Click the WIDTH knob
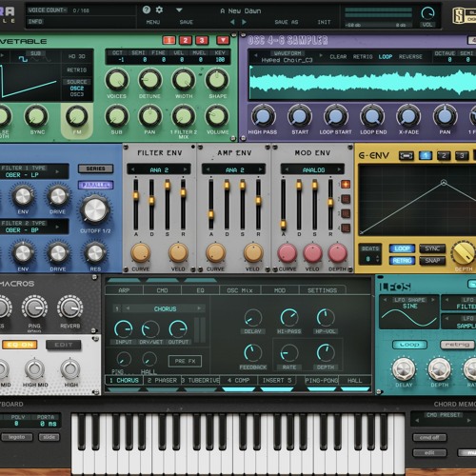The height and width of the screenshot is (476, 476). click(184, 80)
